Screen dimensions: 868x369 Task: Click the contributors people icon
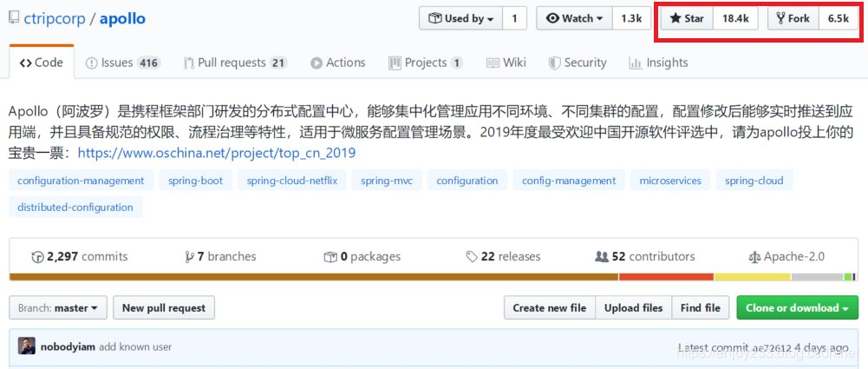pyautogui.click(x=601, y=256)
